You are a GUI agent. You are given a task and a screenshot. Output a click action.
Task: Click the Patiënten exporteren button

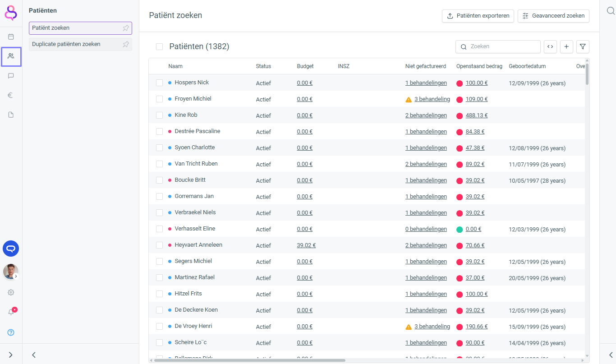478,16
